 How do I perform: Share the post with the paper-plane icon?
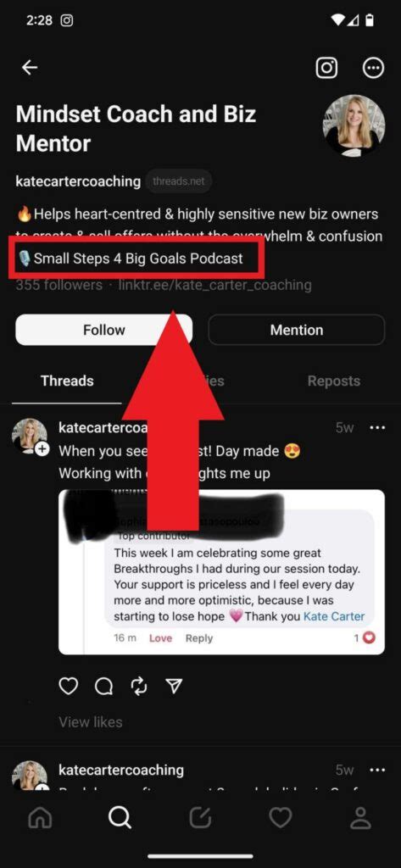coord(174,687)
